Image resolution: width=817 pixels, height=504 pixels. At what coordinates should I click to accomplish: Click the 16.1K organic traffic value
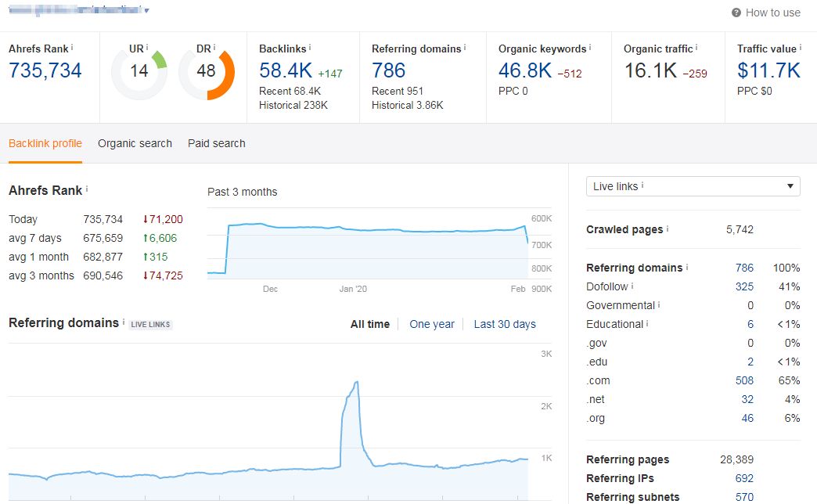click(651, 70)
